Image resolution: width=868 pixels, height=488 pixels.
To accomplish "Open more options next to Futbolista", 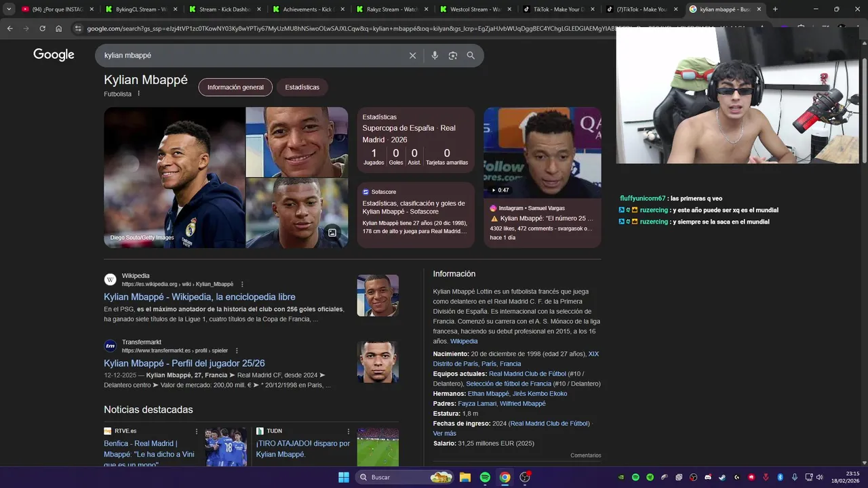I will coord(139,94).
